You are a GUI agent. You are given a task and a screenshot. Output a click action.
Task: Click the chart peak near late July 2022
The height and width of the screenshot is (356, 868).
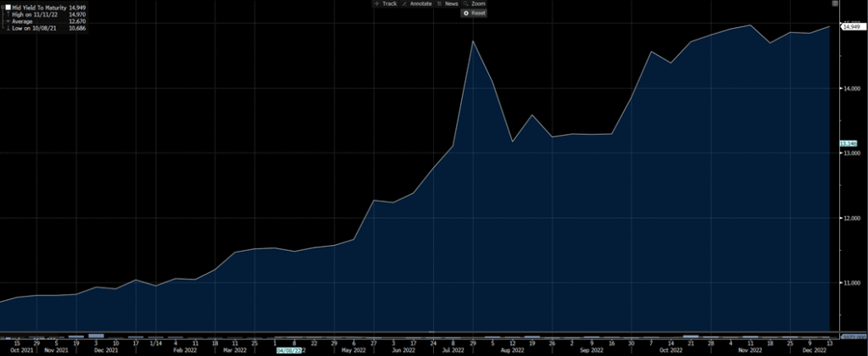click(x=473, y=42)
